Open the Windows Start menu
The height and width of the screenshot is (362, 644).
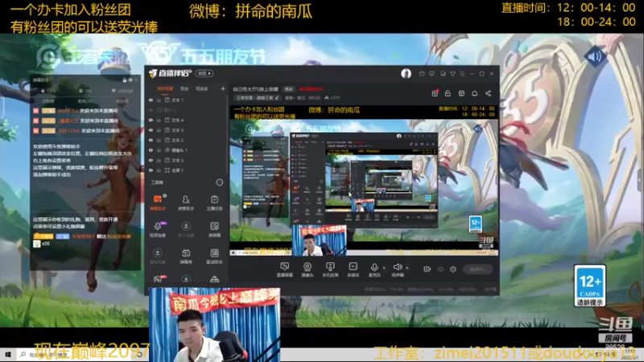tap(7, 354)
